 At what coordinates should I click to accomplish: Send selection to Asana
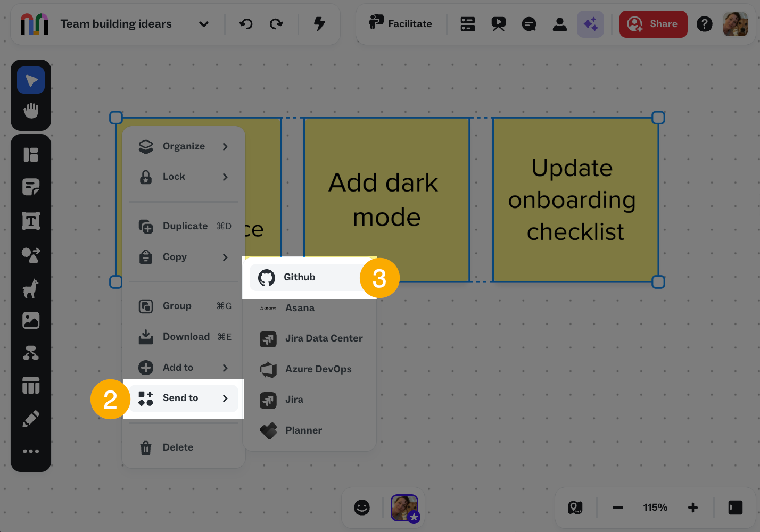(309, 308)
